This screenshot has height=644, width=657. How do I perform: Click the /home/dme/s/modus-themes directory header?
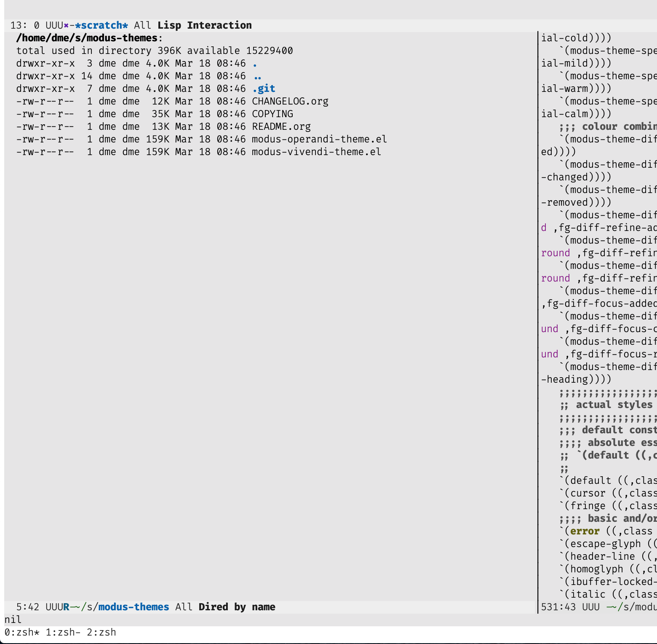coord(86,38)
